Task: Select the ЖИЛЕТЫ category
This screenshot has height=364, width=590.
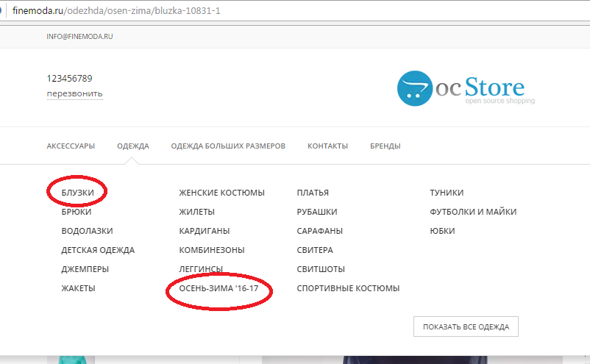Action: (197, 212)
